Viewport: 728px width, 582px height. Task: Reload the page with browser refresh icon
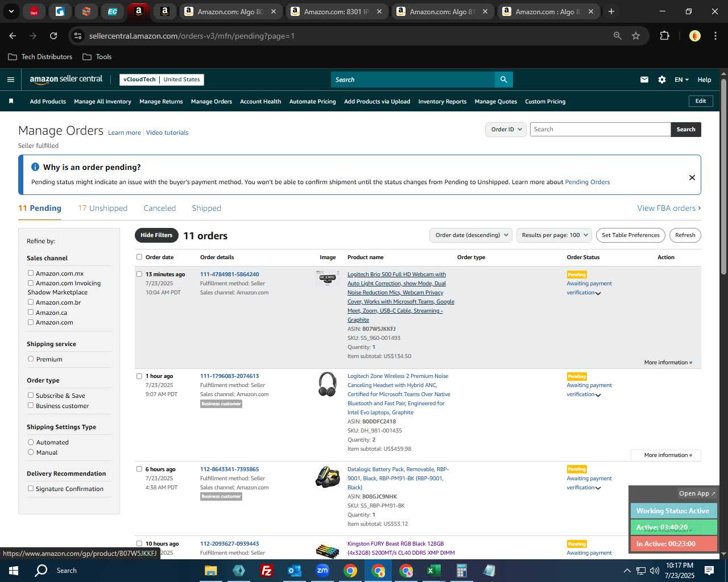pyautogui.click(x=53, y=36)
